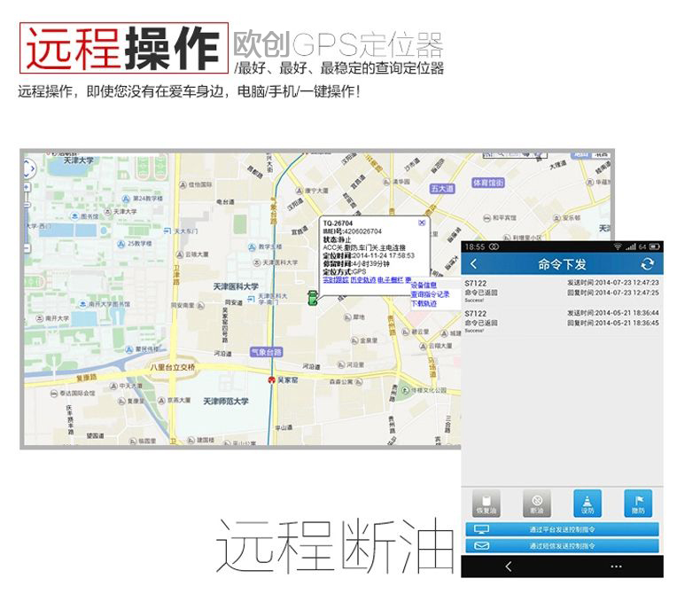
Task: Click the battery icon in phone status bar
Action: click(x=655, y=246)
